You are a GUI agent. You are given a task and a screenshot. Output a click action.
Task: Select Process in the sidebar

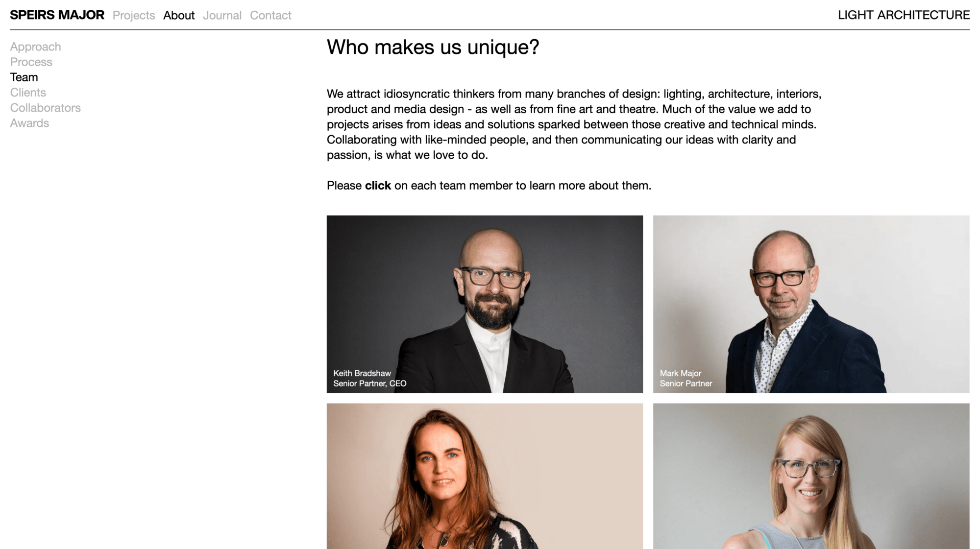point(31,62)
